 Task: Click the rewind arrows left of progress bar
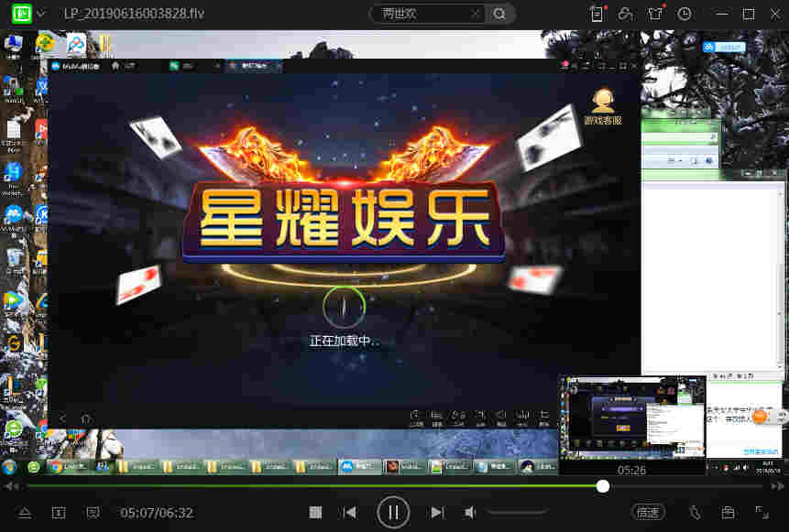(x=12, y=486)
